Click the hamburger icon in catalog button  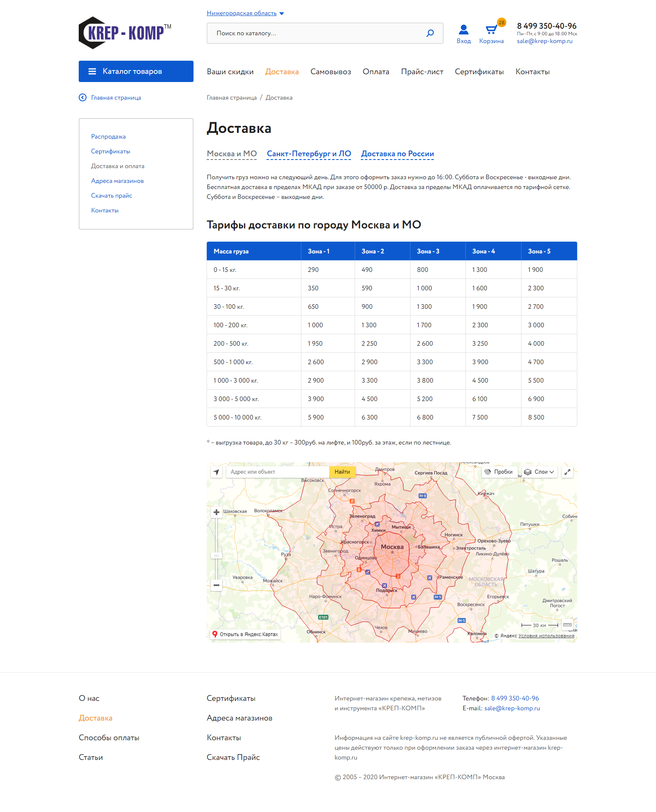(x=92, y=71)
